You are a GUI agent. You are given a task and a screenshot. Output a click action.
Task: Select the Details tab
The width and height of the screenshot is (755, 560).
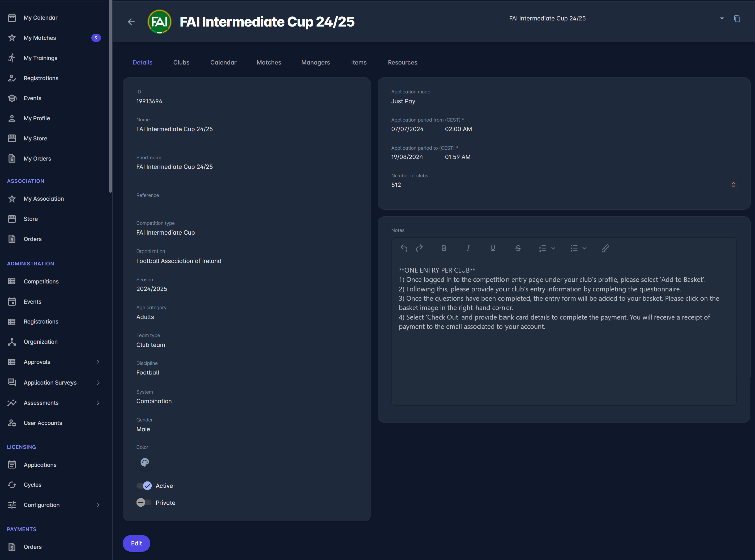[x=142, y=62]
